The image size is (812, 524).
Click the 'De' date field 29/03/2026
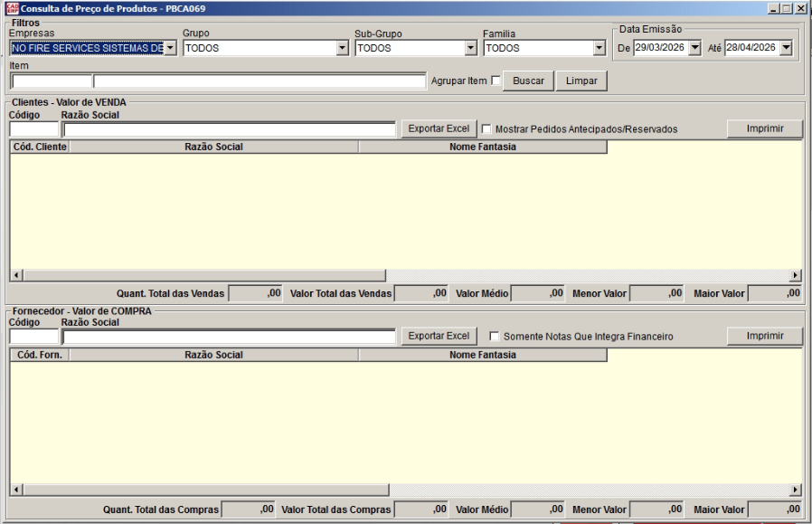pyautogui.click(x=661, y=48)
